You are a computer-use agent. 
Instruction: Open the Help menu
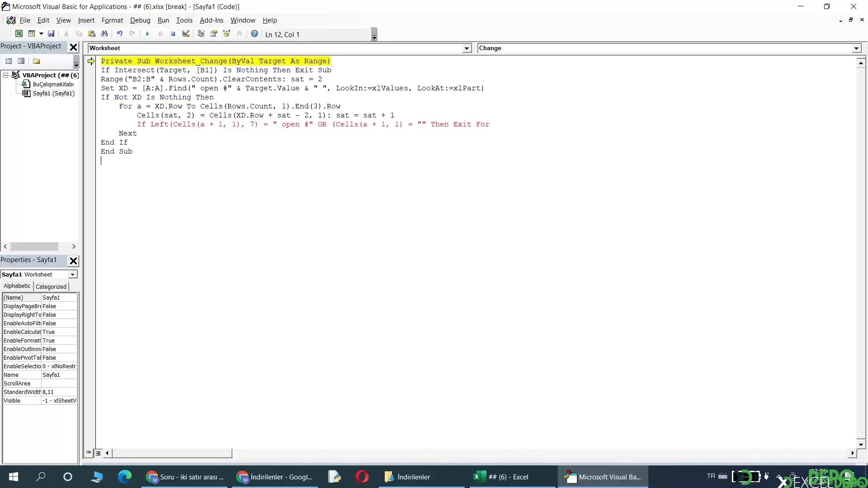coord(269,20)
